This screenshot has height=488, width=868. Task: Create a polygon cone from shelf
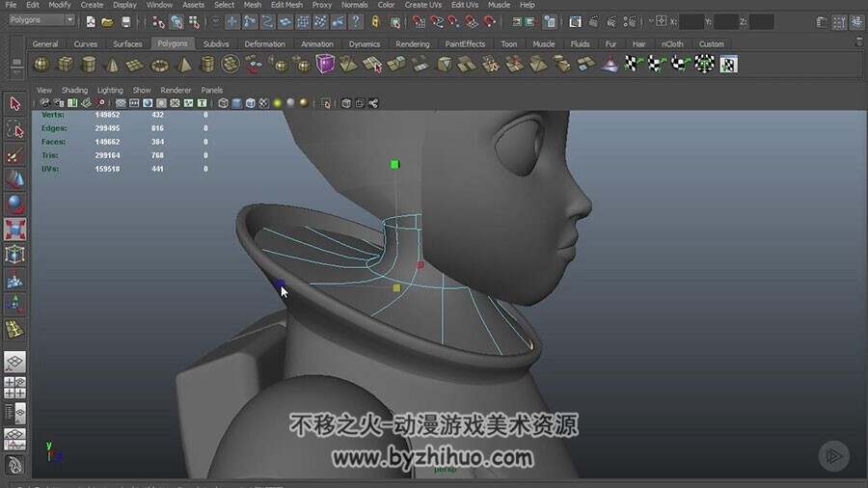[112, 65]
